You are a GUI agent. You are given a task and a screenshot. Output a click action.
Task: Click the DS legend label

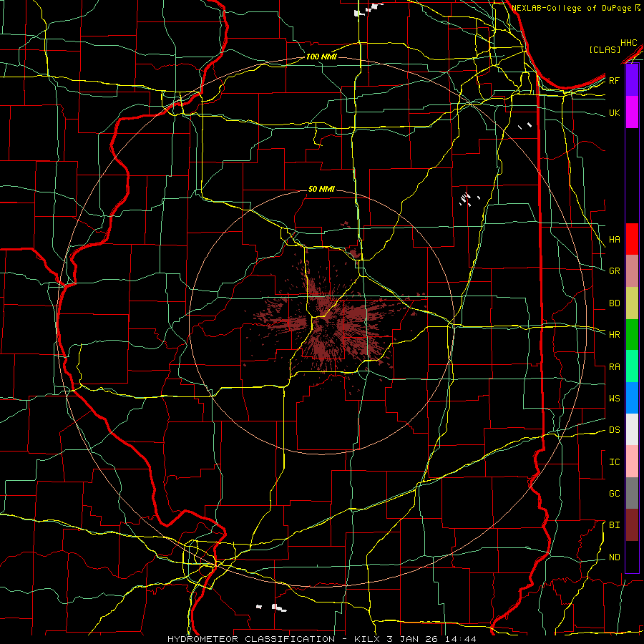615,429
